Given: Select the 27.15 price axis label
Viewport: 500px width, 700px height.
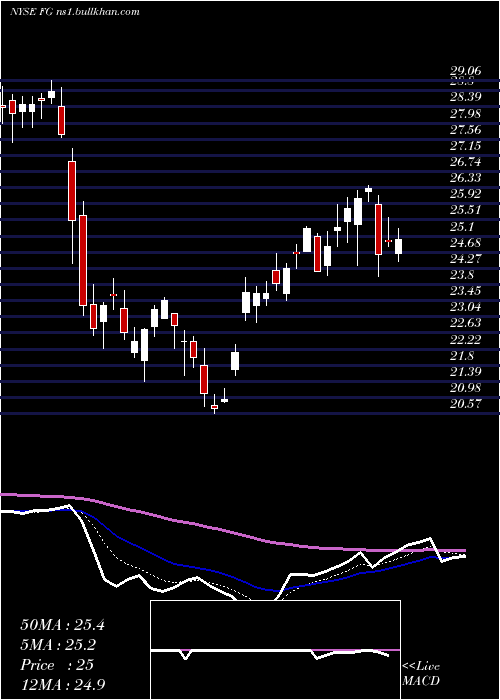Looking at the screenshot, I should click(x=465, y=146).
